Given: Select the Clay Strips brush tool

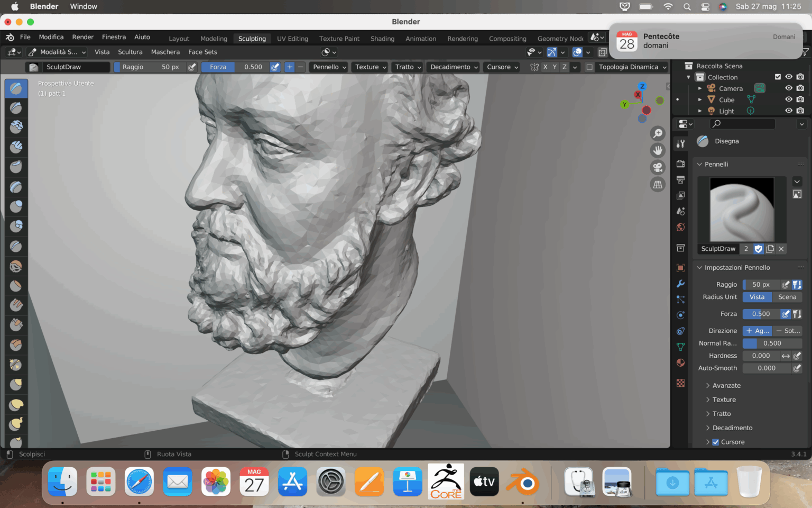Looking at the screenshot, I should pos(16,147).
